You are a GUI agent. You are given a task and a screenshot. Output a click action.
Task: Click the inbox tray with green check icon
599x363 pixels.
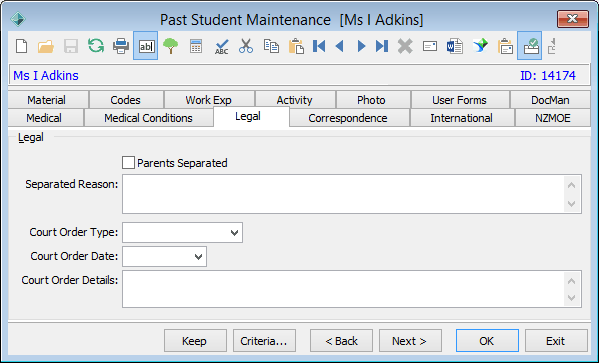(x=530, y=46)
